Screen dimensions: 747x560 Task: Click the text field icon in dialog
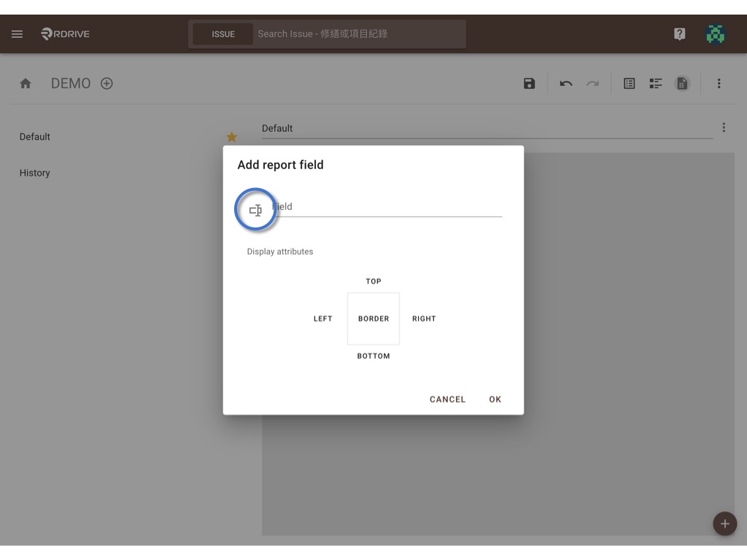[256, 210]
